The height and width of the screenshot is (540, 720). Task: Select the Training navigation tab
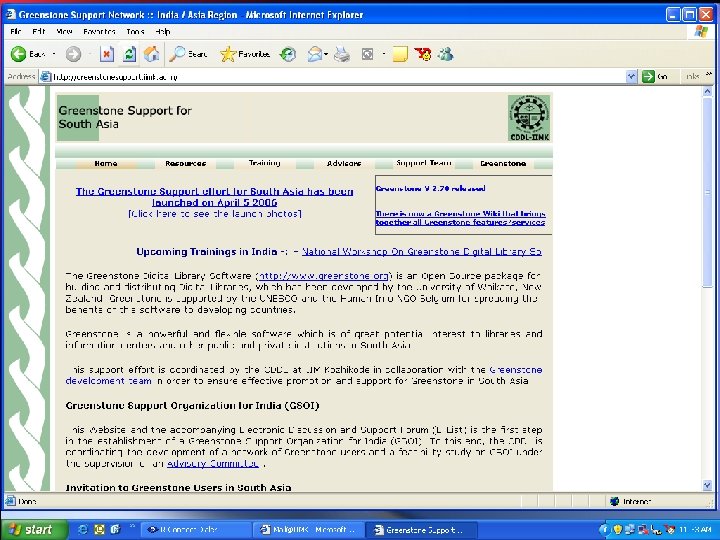264,163
